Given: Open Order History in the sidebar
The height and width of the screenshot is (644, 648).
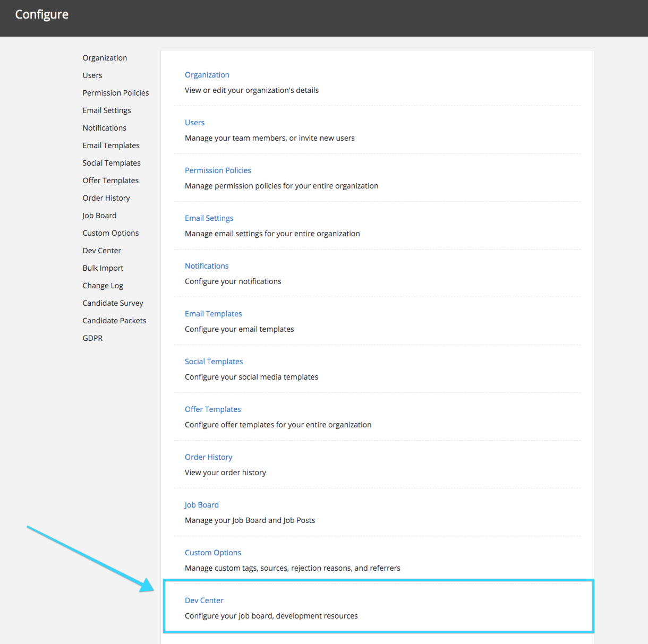Looking at the screenshot, I should [106, 198].
